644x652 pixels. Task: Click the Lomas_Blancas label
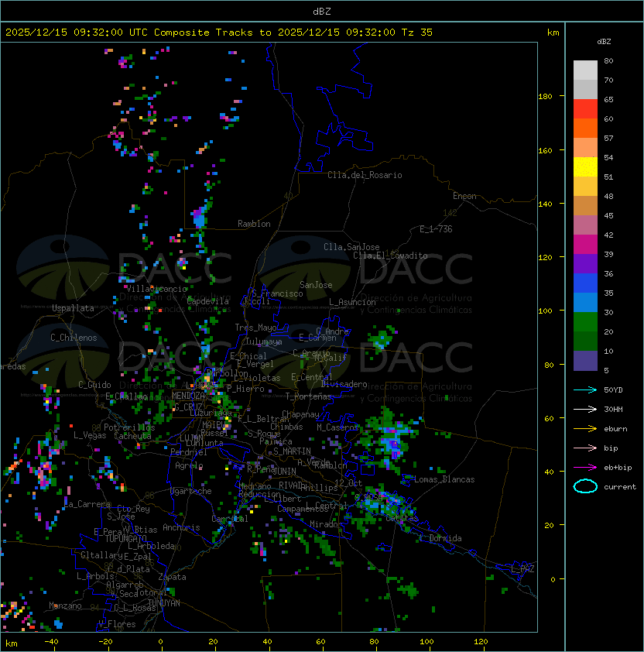444,479
